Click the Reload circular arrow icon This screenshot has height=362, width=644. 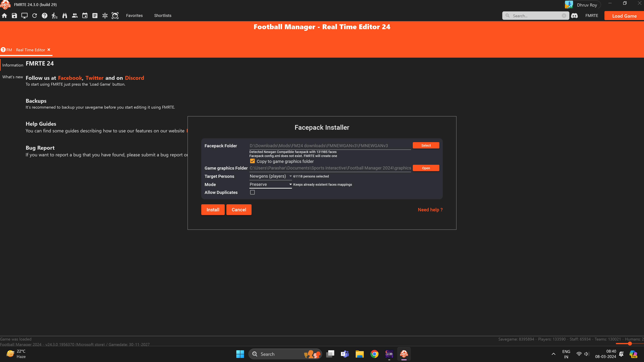35,15
